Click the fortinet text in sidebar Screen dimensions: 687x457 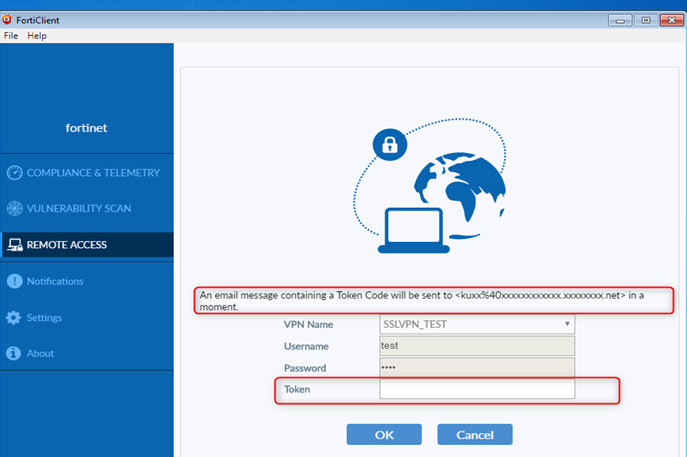click(x=86, y=128)
